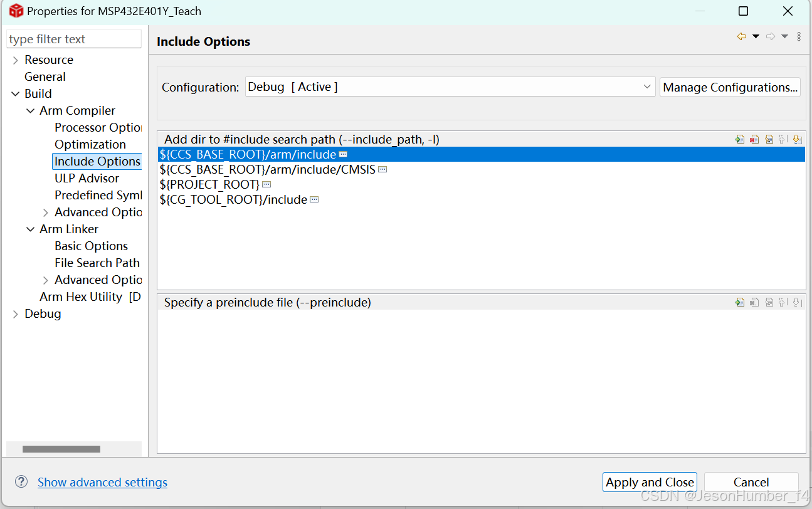Add a new preinclude file entry

tap(740, 302)
